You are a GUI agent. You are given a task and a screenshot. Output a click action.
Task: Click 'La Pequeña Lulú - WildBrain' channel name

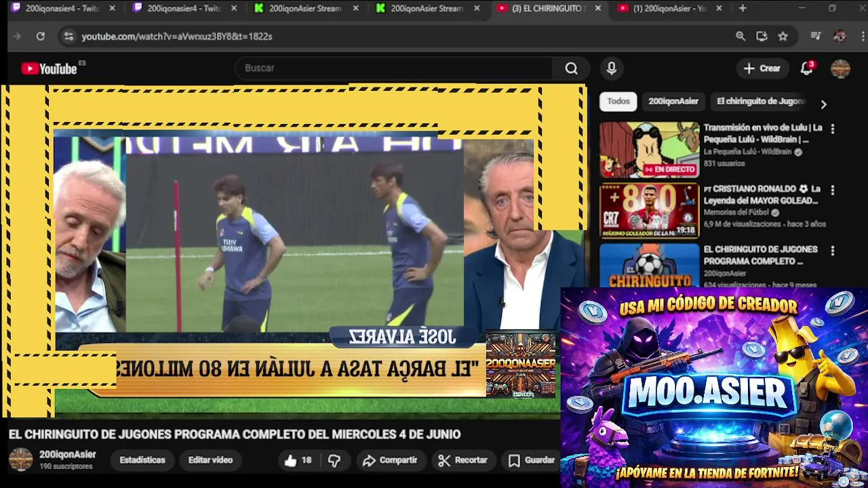tap(747, 152)
